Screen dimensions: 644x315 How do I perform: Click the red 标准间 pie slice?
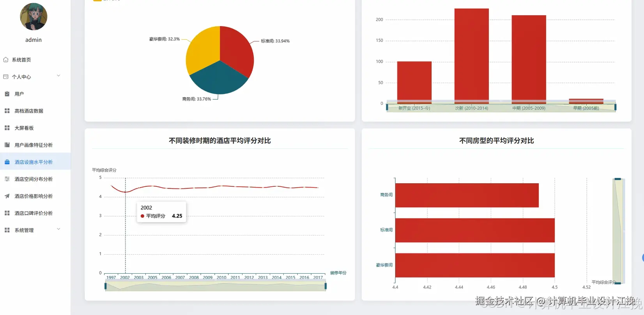coord(237,51)
